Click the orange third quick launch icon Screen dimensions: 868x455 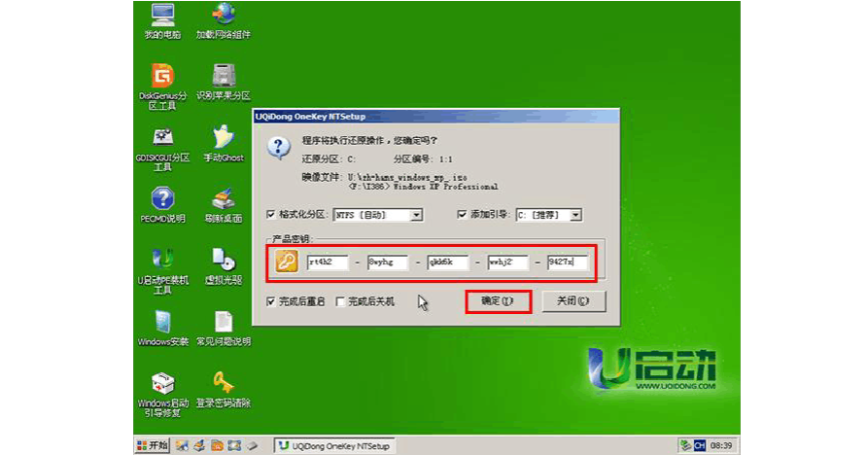coord(218,445)
